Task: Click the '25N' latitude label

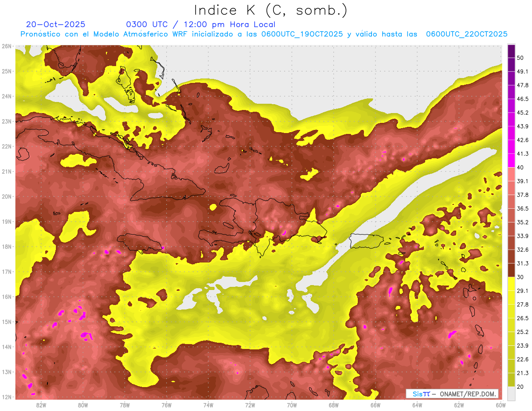Action: (7, 71)
